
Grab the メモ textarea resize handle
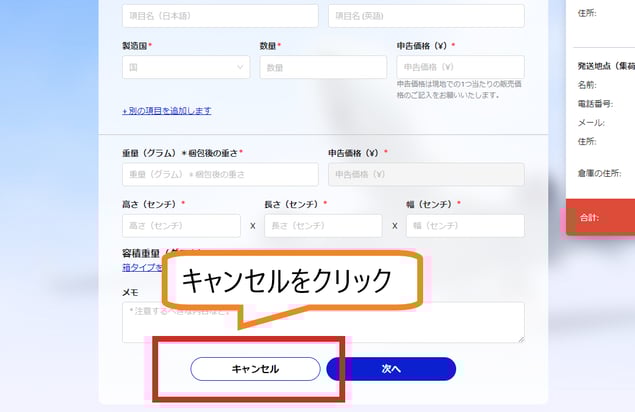click(521, 339)
